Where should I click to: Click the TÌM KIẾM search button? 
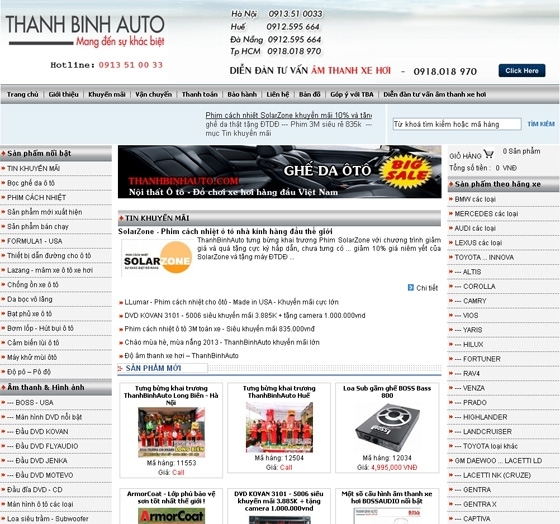coord(541,124)
